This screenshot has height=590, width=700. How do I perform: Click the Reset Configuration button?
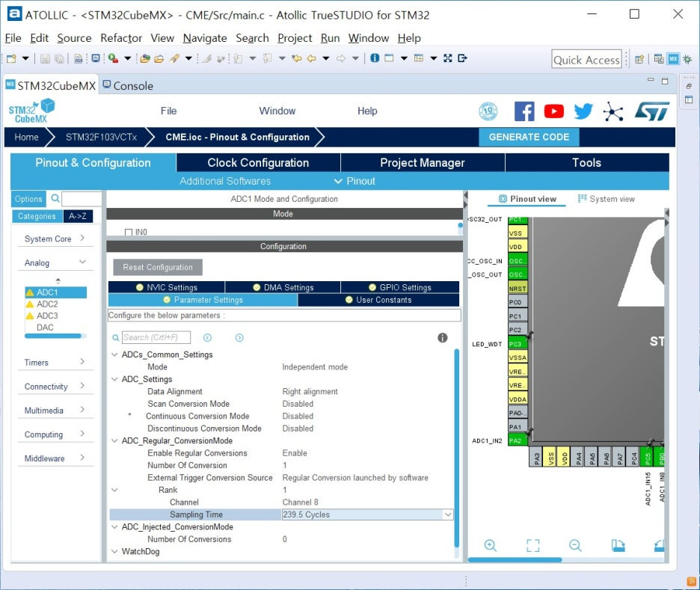(x=158, y=267)
